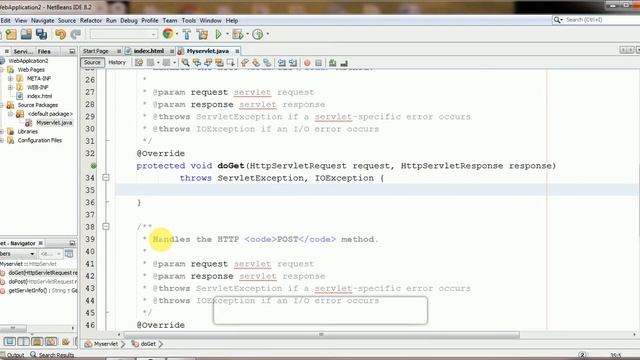Collapse the default package node
The image size is (640, 360).
pyautogui.click(x=11, y=114)
